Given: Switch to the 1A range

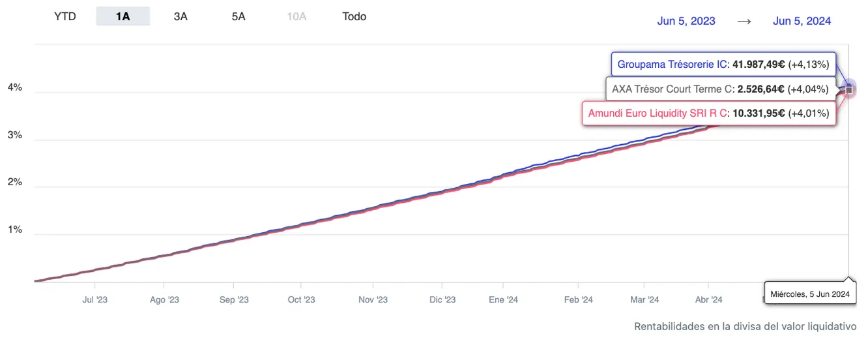Looking at the screenshot, I should (123, 16).
